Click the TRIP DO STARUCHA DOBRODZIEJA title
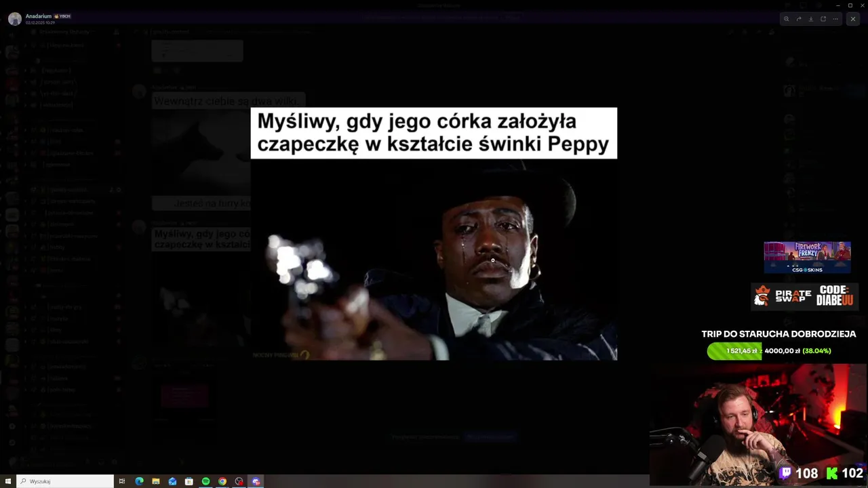868x488 pixels. tap(778, 334)
